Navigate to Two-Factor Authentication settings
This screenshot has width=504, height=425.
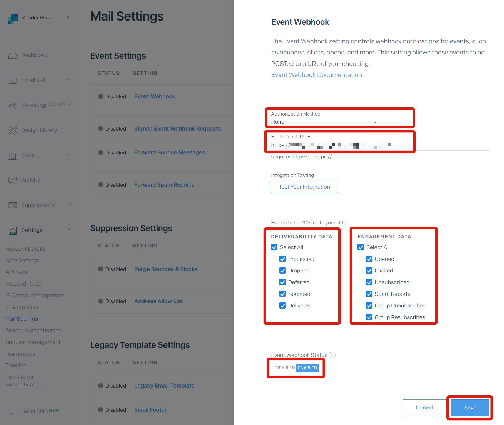coord(24,381)
